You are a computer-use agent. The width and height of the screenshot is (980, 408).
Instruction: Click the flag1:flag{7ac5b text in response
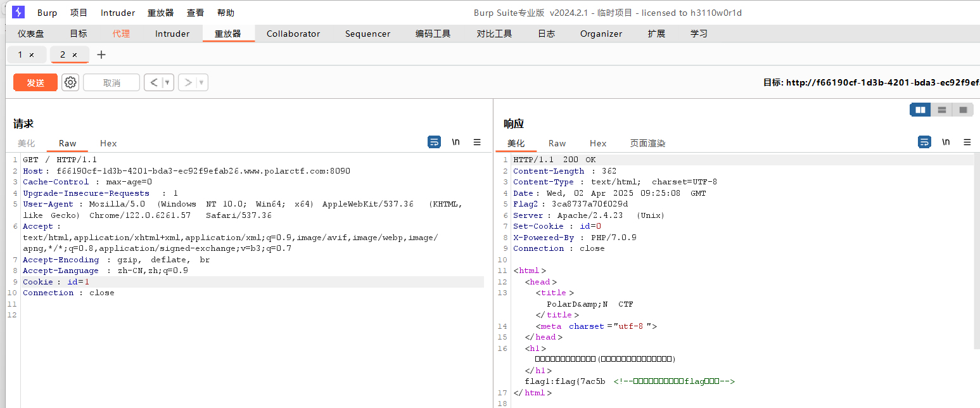tap(565, 381)
